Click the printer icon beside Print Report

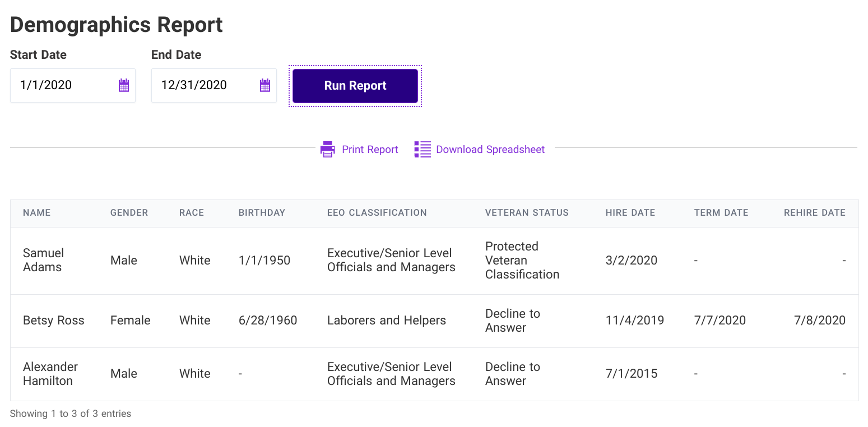(x=328, y=149)
